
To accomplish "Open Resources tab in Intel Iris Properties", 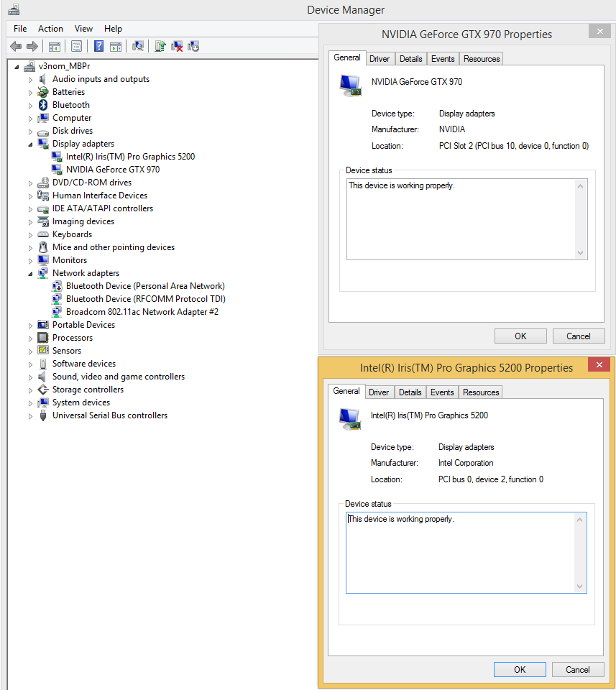I will point(481,392).
